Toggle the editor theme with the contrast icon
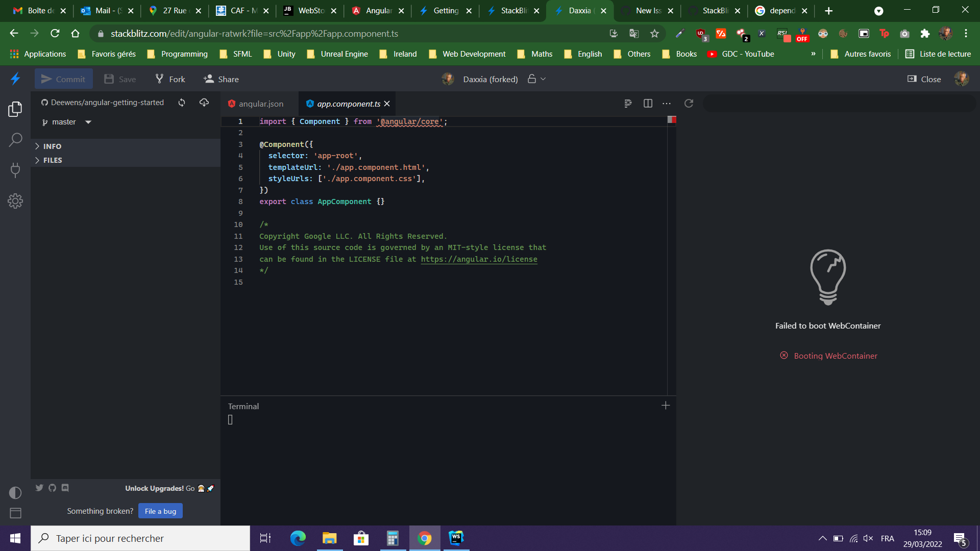The image size is (980, 551). tap(15, 492)
